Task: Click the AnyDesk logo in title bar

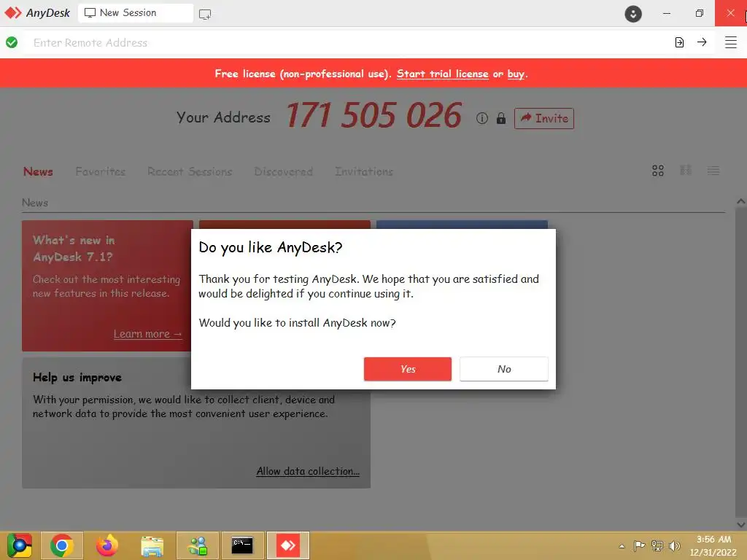Action: point(37,13)
